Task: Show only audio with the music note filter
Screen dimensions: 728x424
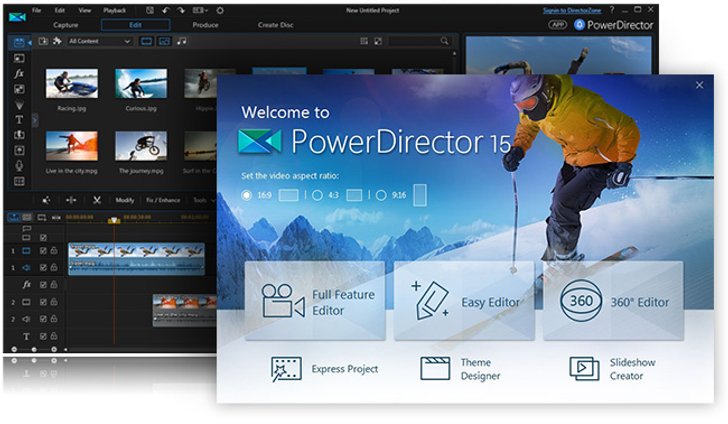Action: tap(182, 41)
